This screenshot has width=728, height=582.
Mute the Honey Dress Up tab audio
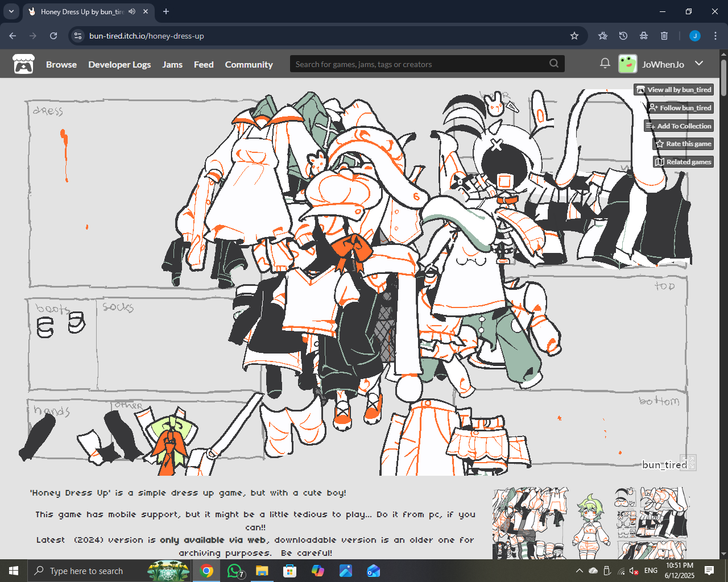coord(132,11)
